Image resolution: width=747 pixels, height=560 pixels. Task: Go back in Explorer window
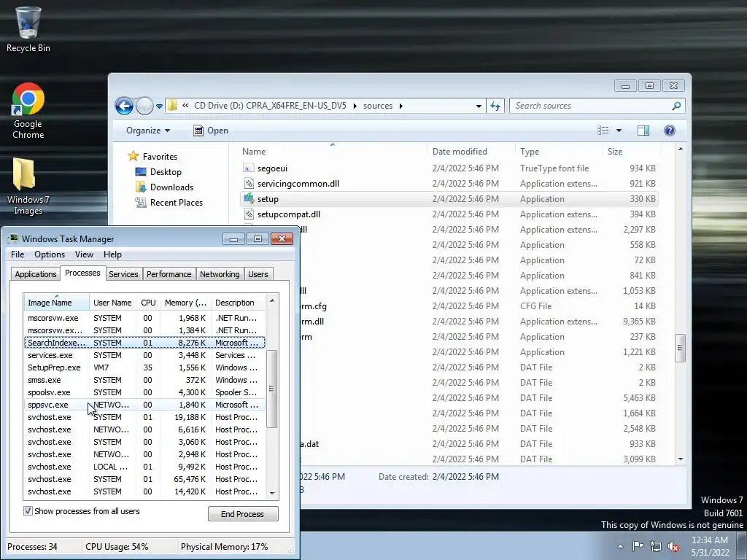click(124, 106)
